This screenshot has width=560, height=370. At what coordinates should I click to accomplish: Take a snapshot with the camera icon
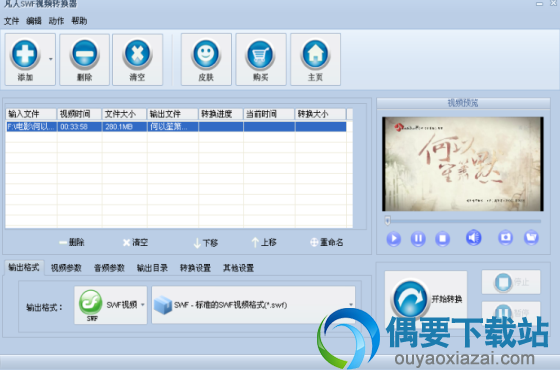tap(505, 238)
